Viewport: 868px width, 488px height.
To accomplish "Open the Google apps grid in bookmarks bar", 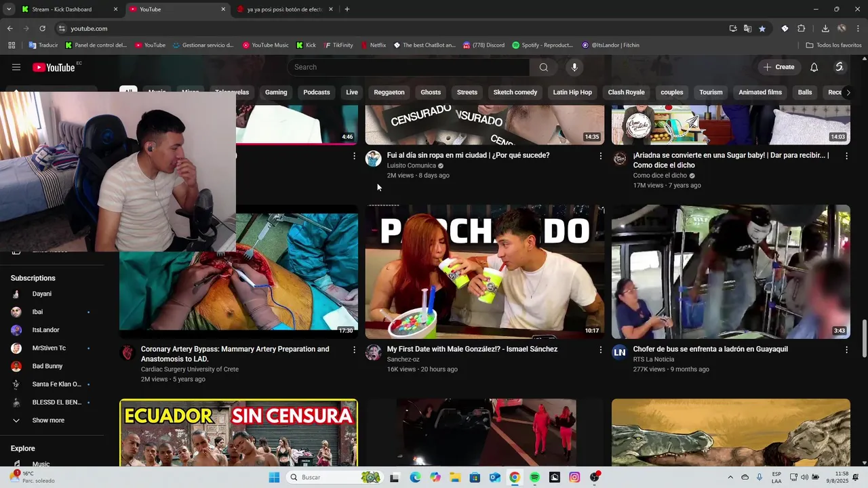I will [12, 45].
